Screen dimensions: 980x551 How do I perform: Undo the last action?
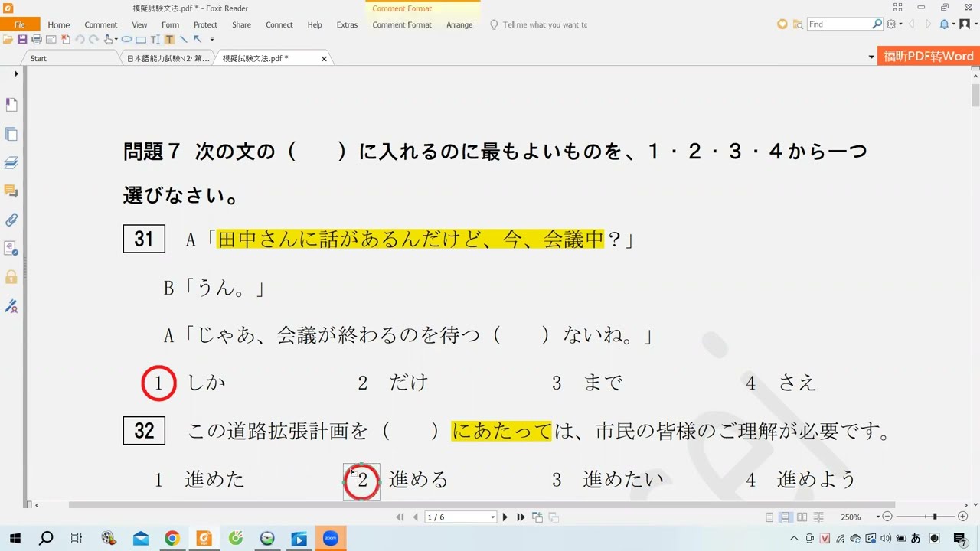click(x=80, y=39)
